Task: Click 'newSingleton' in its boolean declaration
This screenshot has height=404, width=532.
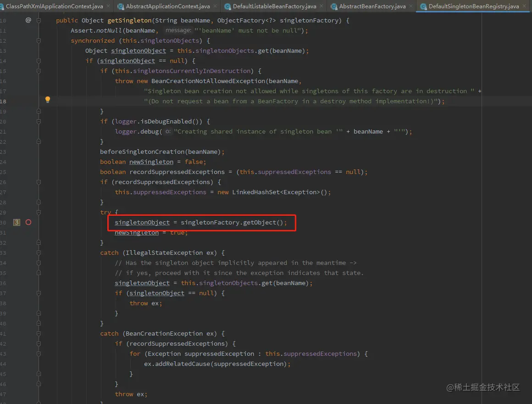Action: [x=151, y=162]
